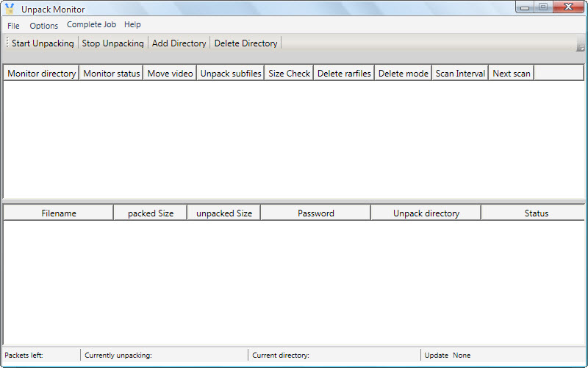
Task: Sort by Monitor directory column header
Action: click(x=41, y=74)
